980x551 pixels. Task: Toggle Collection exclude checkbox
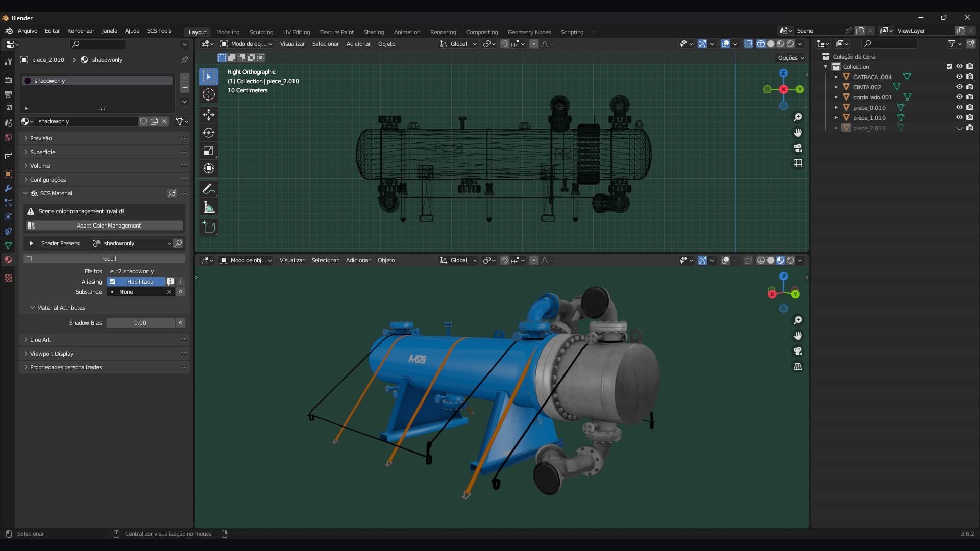[x=949, y=66]
